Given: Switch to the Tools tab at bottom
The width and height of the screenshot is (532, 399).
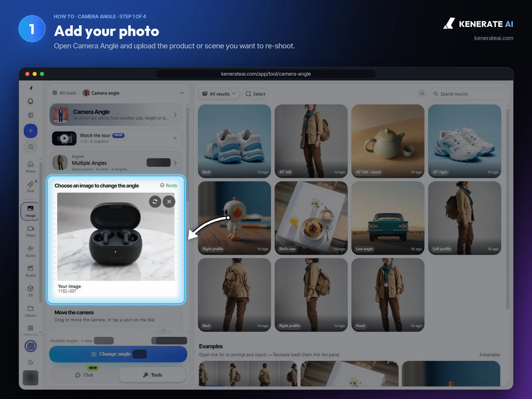Looking at the screenshot, I should (153, 375).
